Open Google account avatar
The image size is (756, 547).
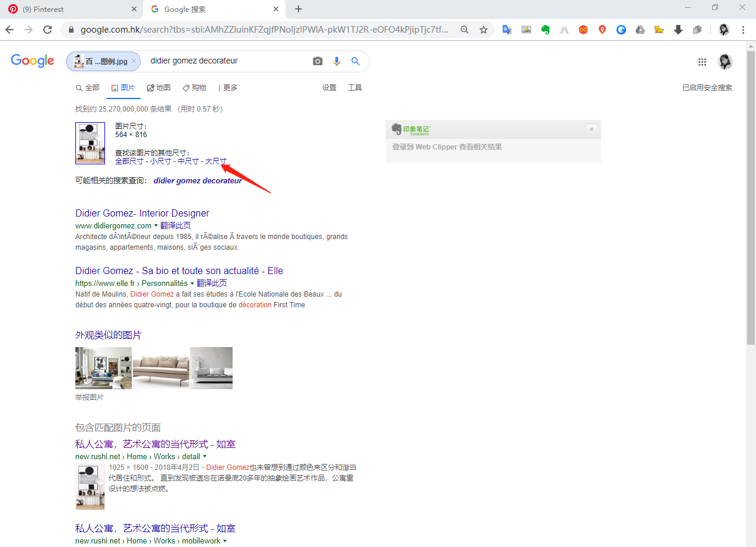725,62
